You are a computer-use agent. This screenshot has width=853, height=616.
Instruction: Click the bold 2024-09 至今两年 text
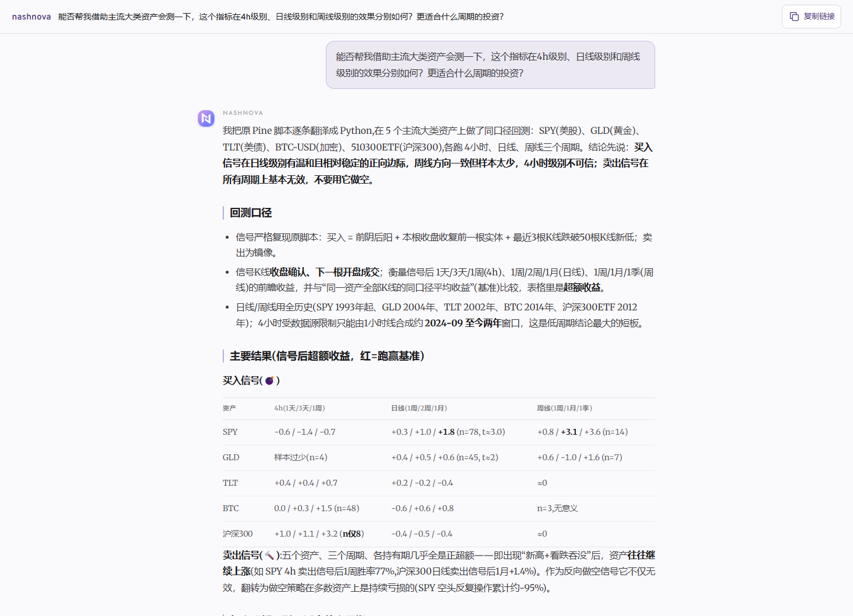pos(463,323)
